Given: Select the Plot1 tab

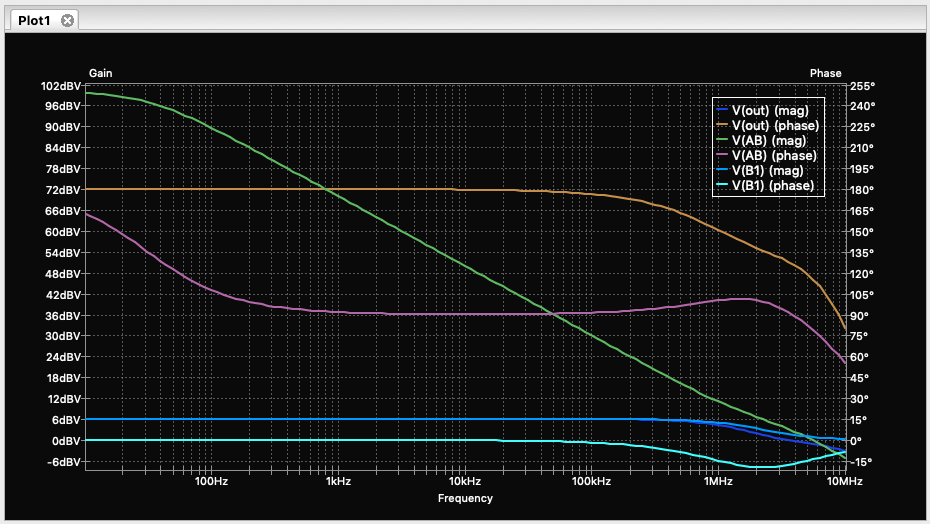Looking at the screenshot, I should (34, 20).
